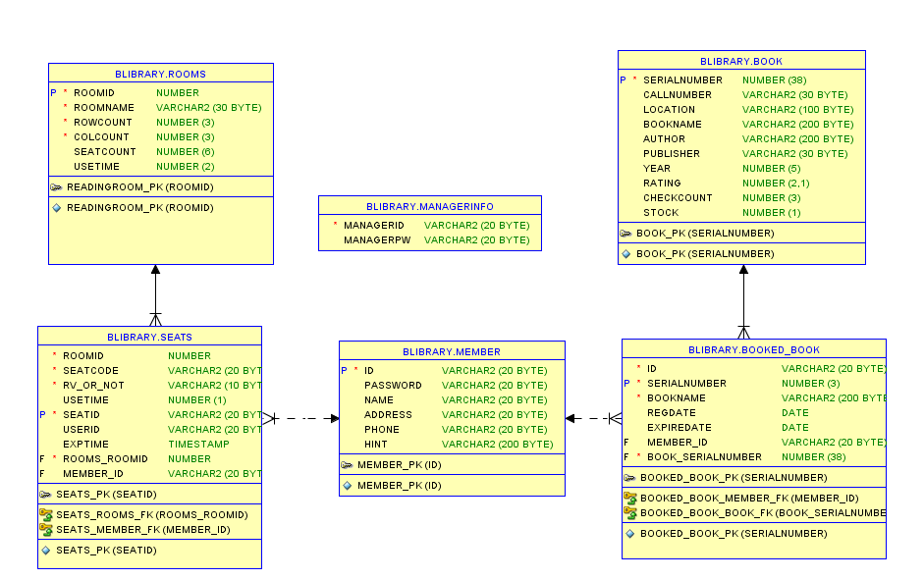The height and width of the screenshot is (580, 924).
Task: Click the diamond index icon beside READINGROOM_PK (ROOMID)
Action: (57, 208)
